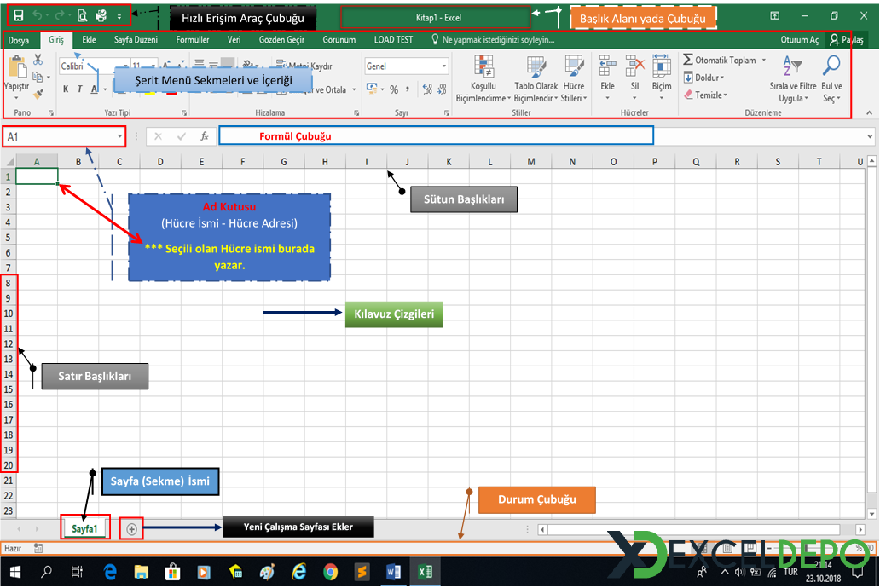
Task: Switch to the Gözden Geçir tab
Action: click(x=281, y=40)
